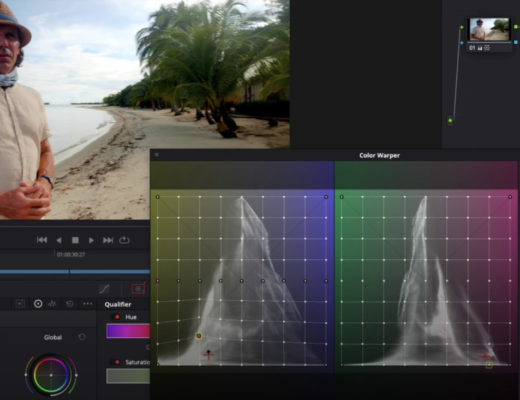The width and height of the screenshot is (520, 400).
Task: Click the viewer timecode display
Action: 71,254
